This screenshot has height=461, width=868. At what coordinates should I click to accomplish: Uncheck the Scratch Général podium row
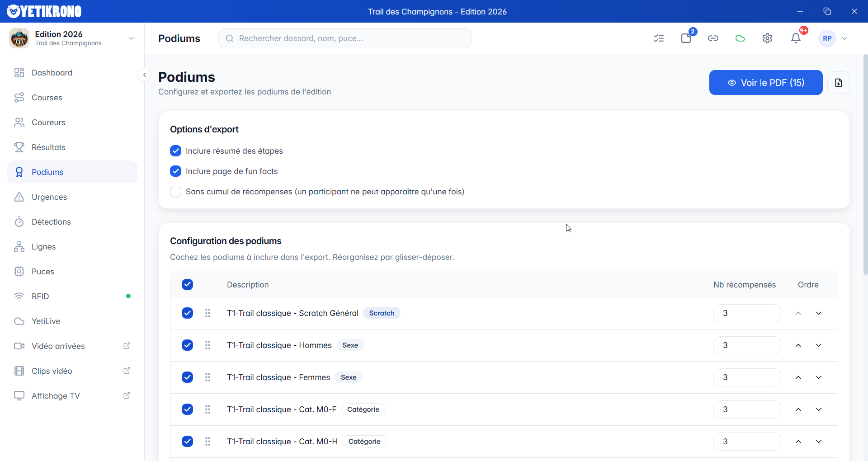click(x=187, y=313)
